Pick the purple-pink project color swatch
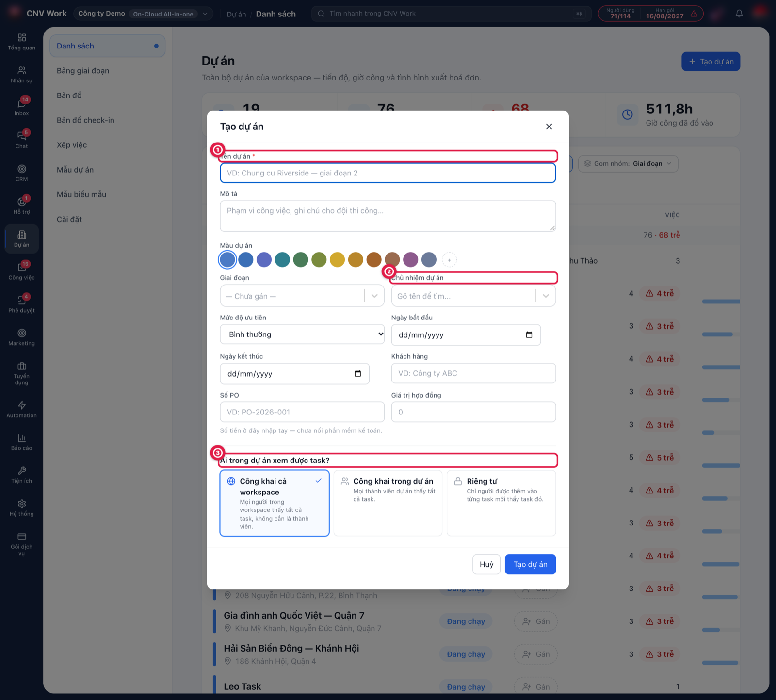 [x=410, y=260]
